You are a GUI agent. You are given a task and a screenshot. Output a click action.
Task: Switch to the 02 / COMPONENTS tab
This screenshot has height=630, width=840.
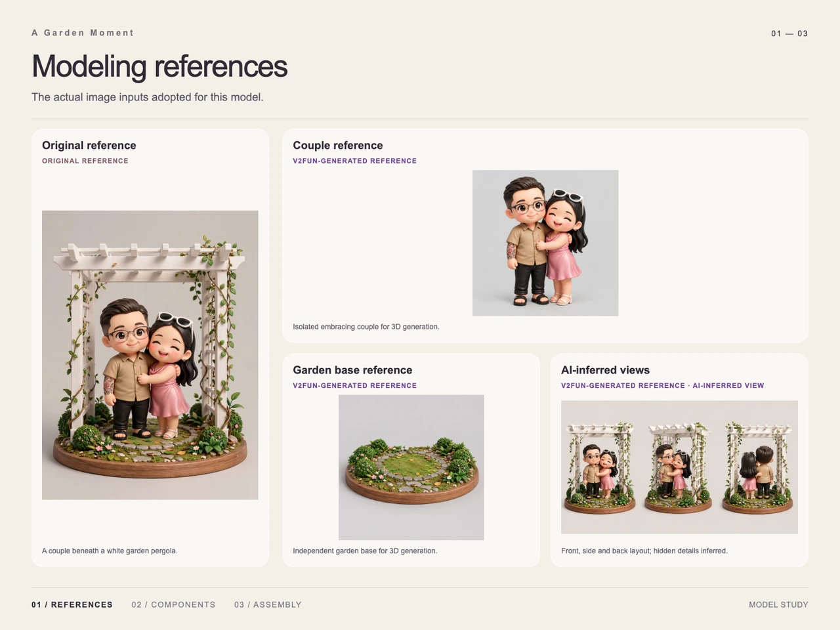pyautogui.click(x=173, y=604)
